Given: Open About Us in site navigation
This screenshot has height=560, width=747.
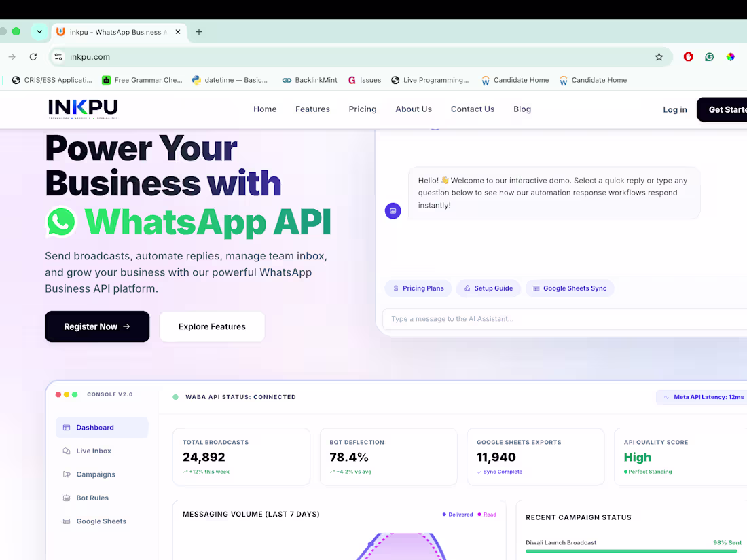Looking at the screenshot, I should [x=414, y=109].
